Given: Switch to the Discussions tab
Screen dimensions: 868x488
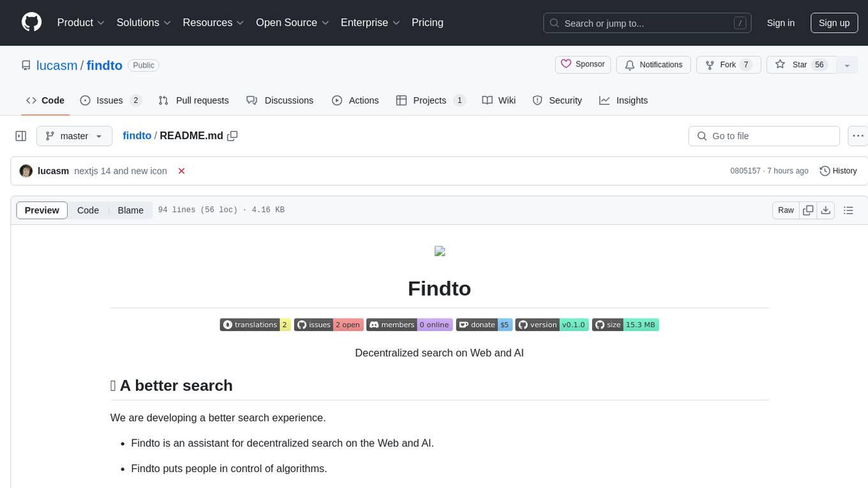Looking at the screenshot, I should click(x=280, y=100).
